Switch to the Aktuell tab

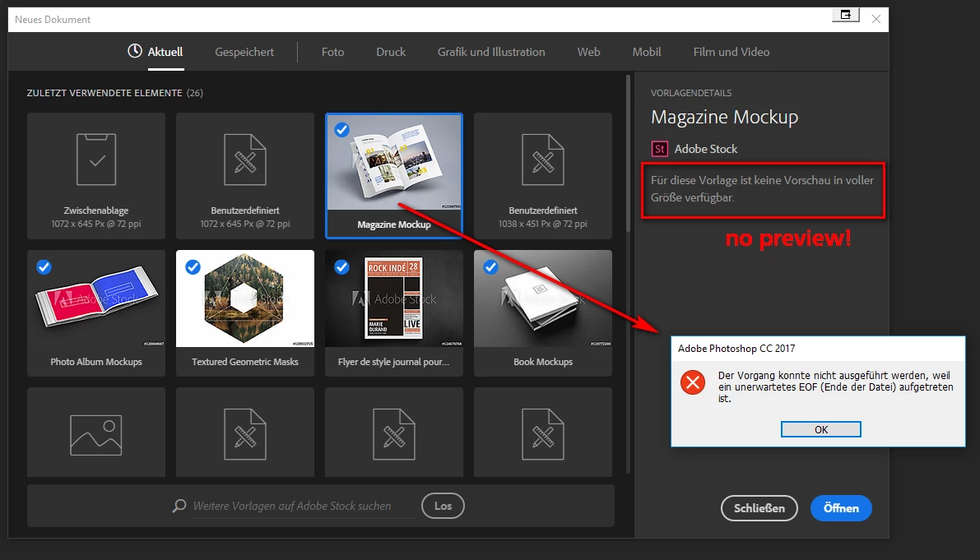click(165, 52)
